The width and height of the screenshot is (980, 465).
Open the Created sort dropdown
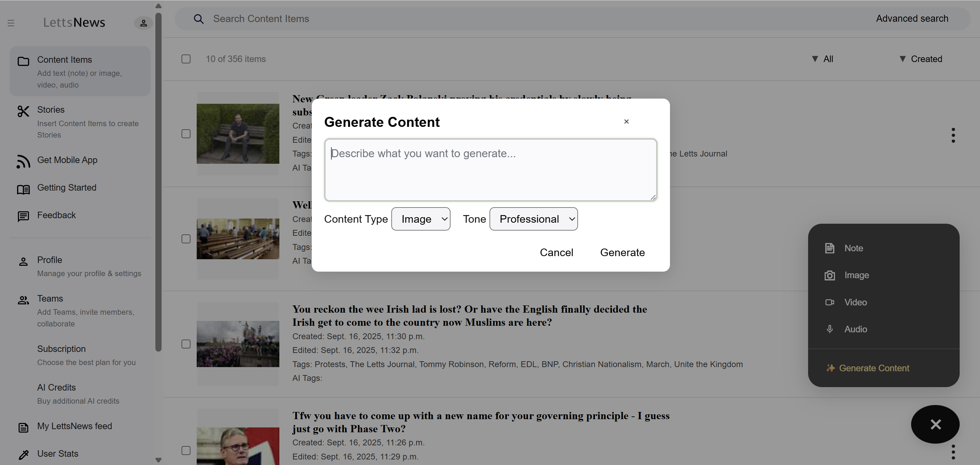point(921,59)
